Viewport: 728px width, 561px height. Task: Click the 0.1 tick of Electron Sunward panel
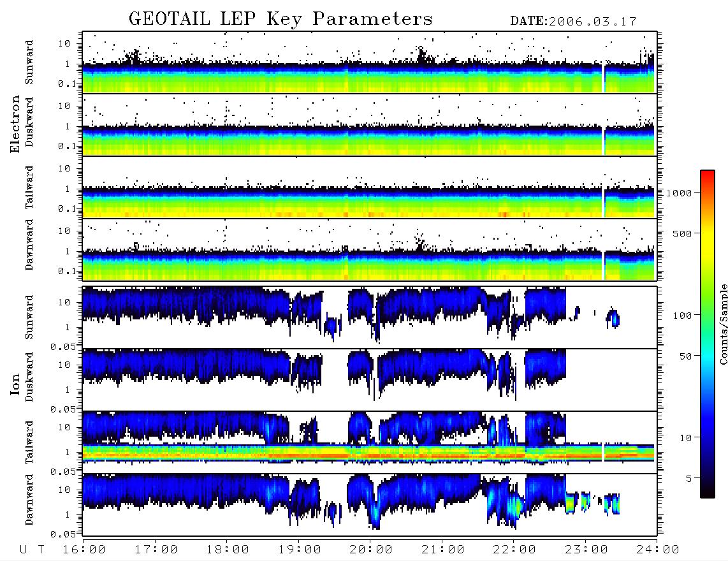click(68, 84)
